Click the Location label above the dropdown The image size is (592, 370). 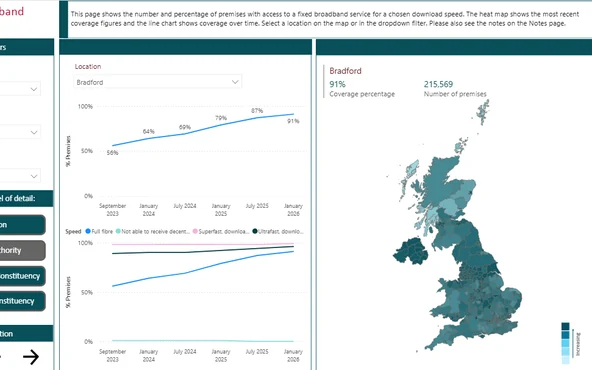coord(88,66)
